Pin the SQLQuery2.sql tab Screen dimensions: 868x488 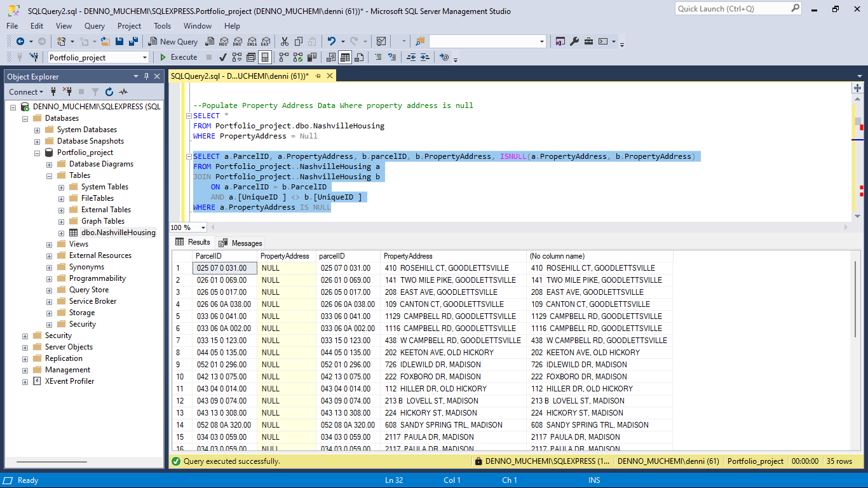pos(318,76)
